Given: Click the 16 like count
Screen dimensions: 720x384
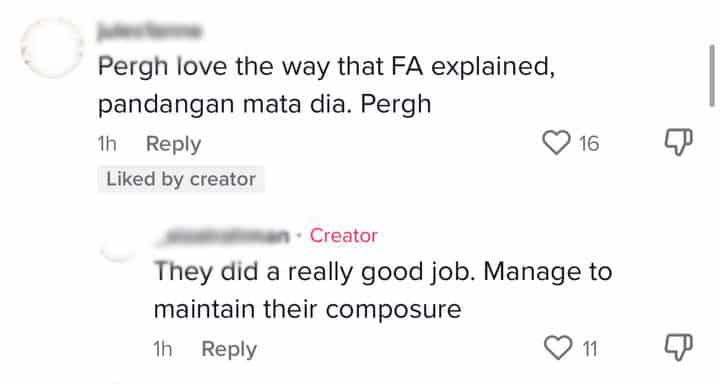Looking at the screenshot, I should point(589,144).
